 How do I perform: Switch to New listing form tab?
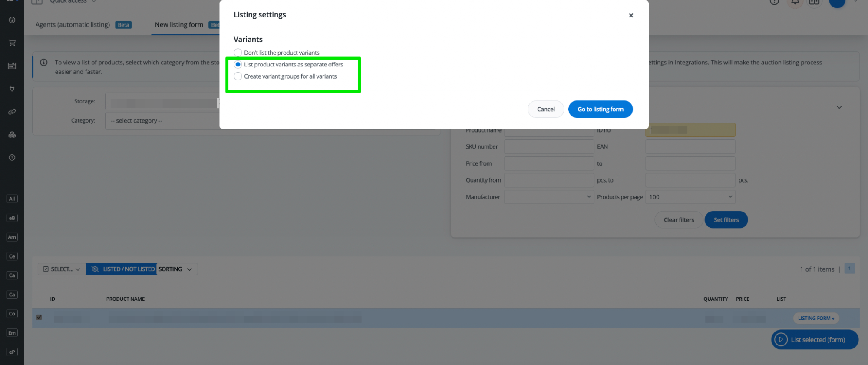click(x=179, y=25)
